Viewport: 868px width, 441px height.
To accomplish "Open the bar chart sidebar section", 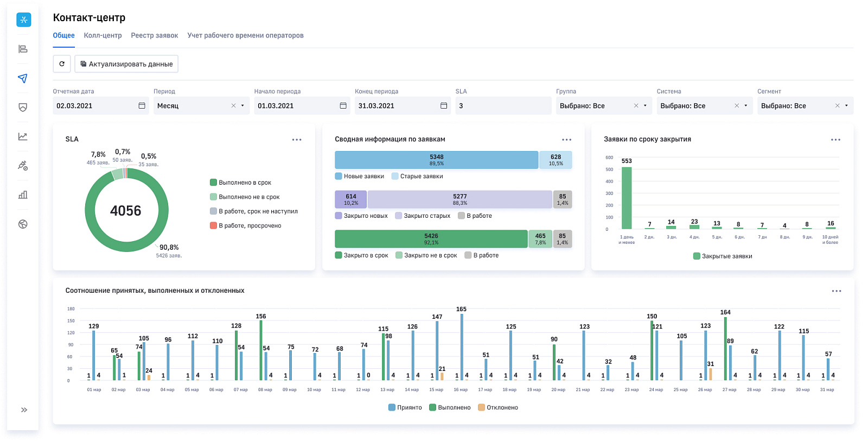I will (x=23, y=195).
